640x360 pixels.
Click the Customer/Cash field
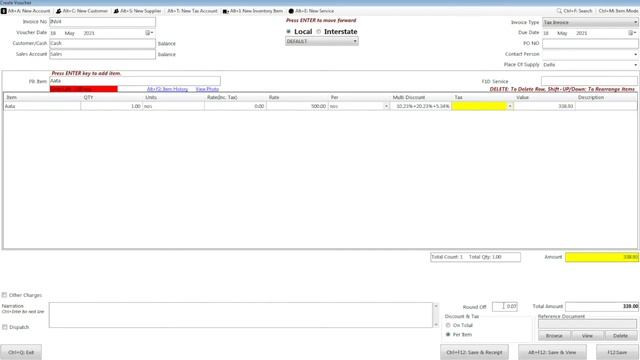[102, 43]
